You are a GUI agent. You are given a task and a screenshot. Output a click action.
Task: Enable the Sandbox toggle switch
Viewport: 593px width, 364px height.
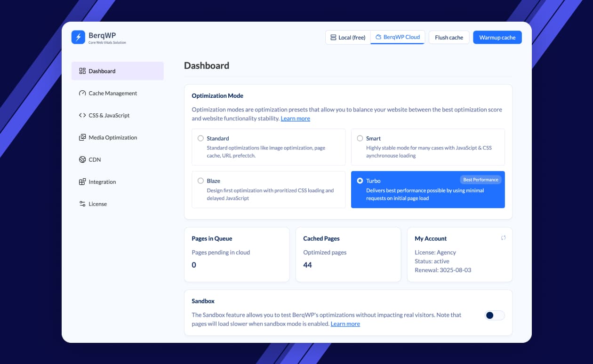(495, 315)
